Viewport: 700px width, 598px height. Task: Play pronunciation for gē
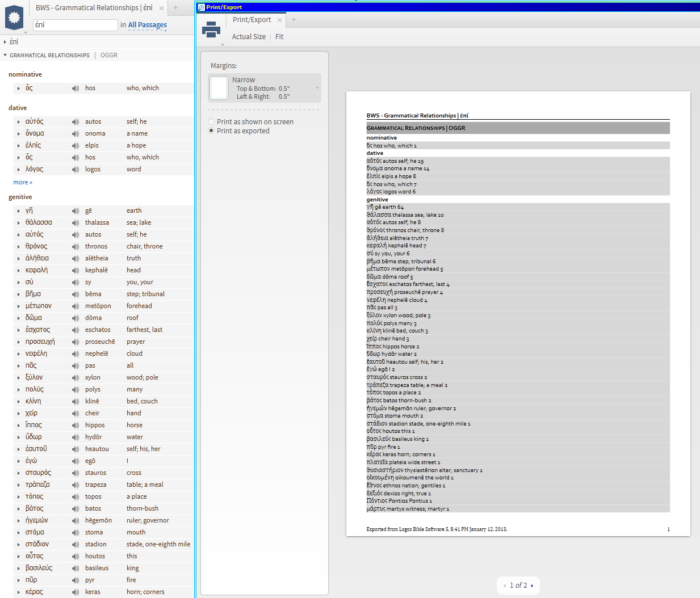click(x=76, y=211)
